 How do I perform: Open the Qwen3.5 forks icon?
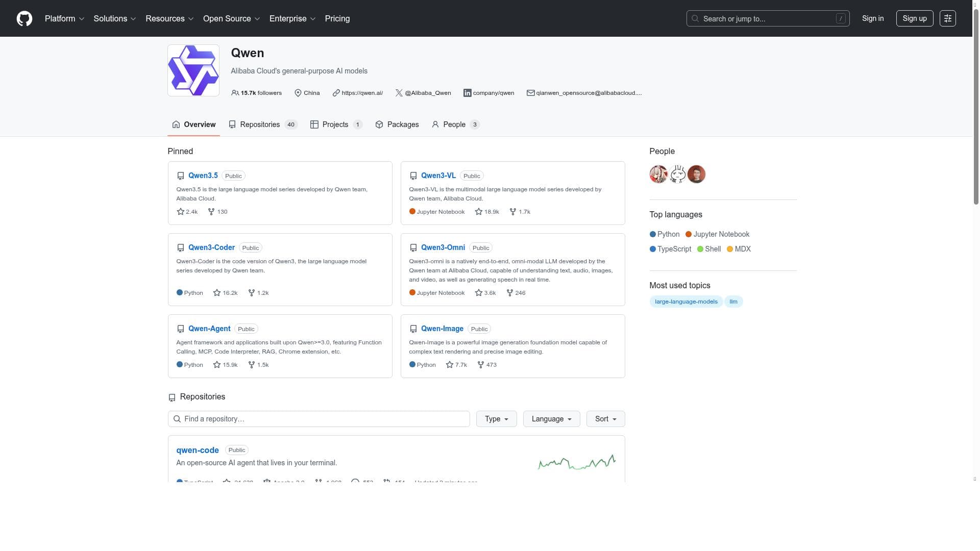211,212
